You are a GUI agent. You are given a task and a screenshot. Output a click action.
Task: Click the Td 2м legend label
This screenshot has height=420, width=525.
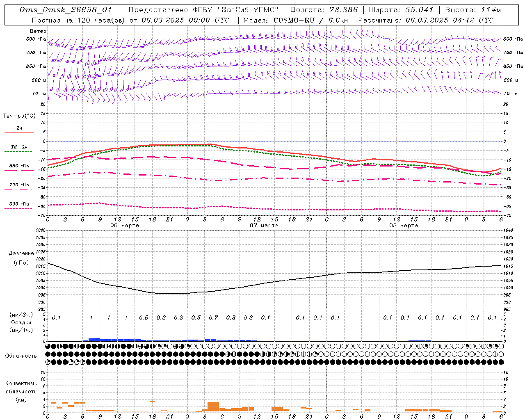click(19, 147)
